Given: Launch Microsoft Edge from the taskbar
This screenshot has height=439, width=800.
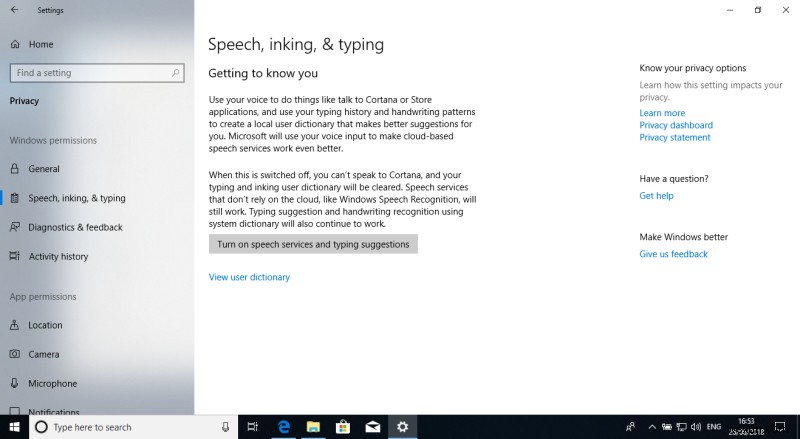Looking at the screenshot, I should point(283,427).
